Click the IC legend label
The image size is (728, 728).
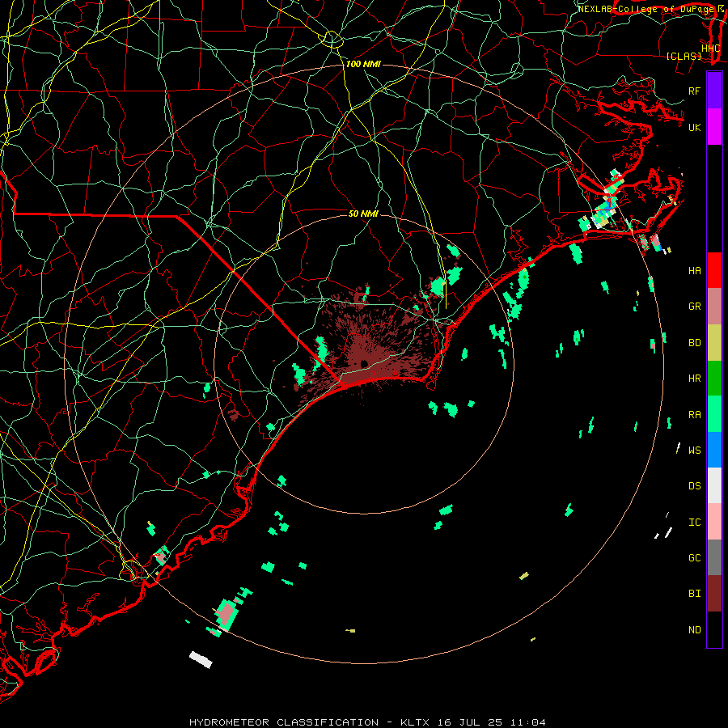(694, 523)
